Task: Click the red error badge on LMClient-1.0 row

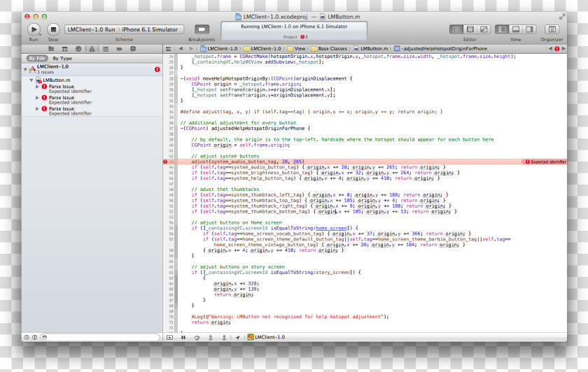Action: 157,69
